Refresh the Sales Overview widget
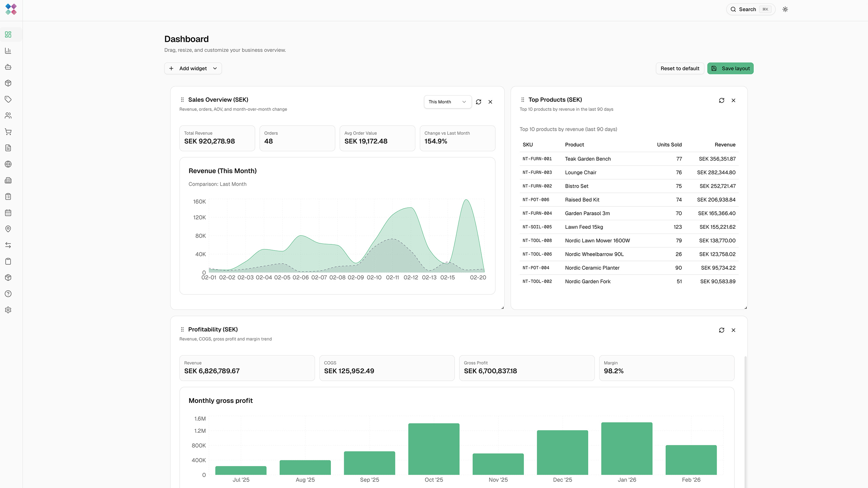This screenshot has width=868, height=488. [x=478, y=102]
